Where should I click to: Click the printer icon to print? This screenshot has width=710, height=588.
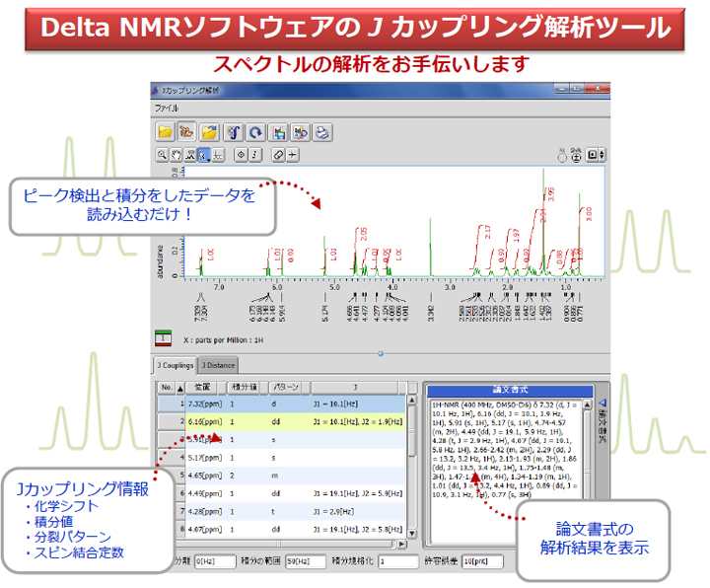[x=322, y=132]
